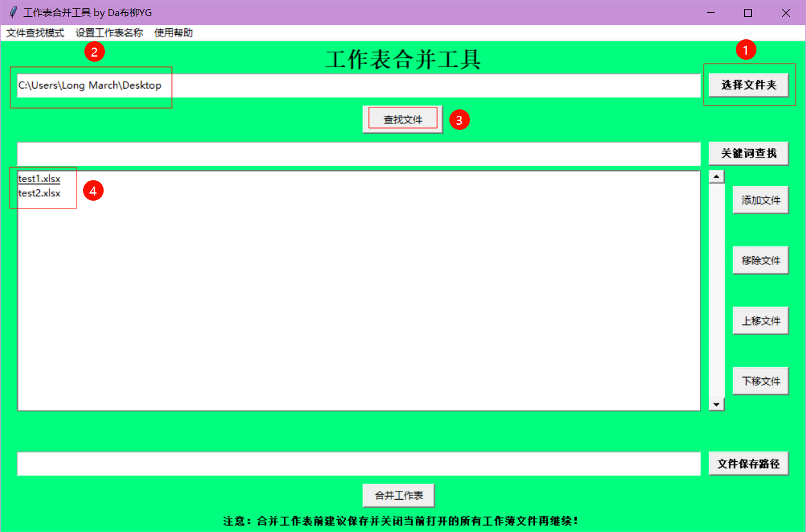The image size is (806, 532).
Task: Click the 查找文件 button
Action: (403, 120)
